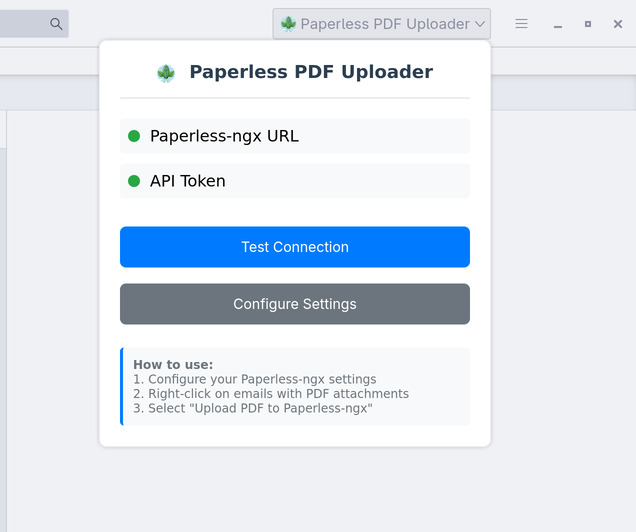Screen dimensions: 636x532
Task: Click the leaf logo in the popup header
Action: (x=166, y=72)
